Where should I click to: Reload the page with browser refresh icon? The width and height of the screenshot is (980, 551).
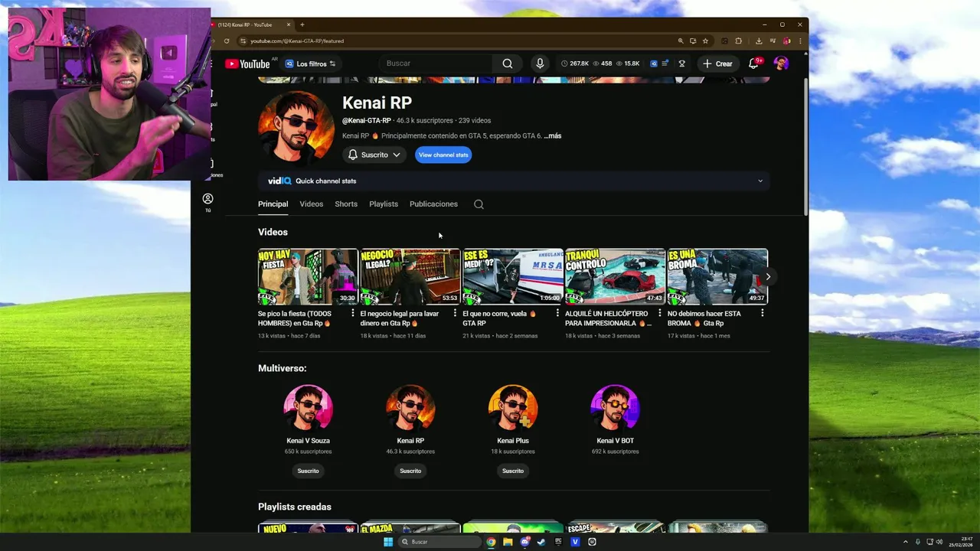(228, 41)
